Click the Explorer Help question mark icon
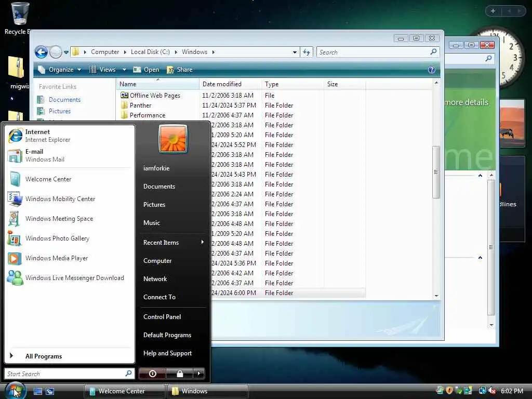The height and width of the screenshot is (399, 532). tap(432, 70)
